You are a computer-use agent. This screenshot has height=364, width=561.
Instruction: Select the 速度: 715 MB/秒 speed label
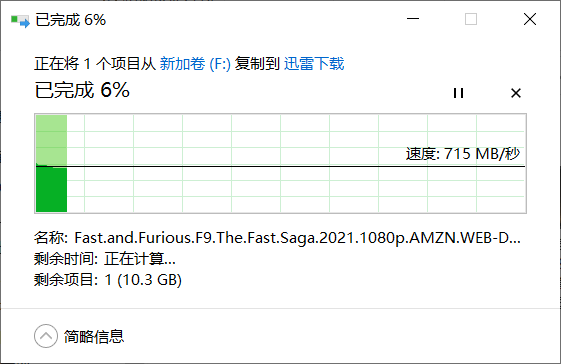463,154
